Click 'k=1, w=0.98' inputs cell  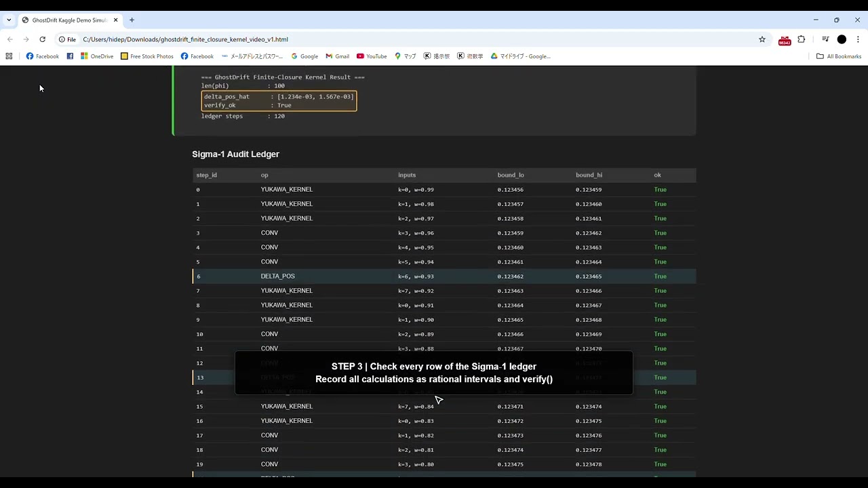pos(416,204)
